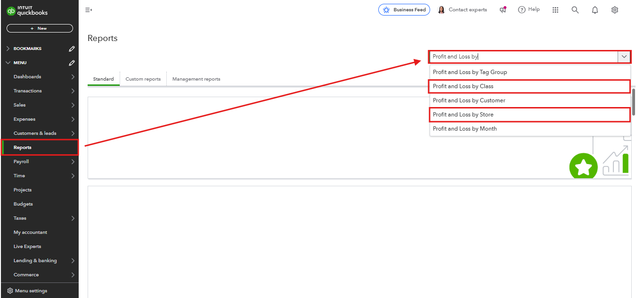
Task: Edit Bookmarks with the pencil icon
Action: [x=72, y=49]
